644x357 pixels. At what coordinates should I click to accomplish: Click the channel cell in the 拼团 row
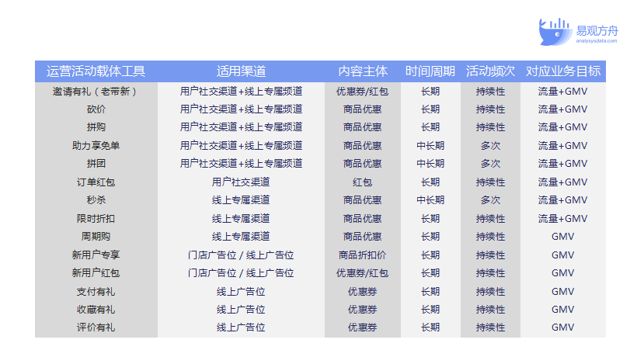point(241,164)
